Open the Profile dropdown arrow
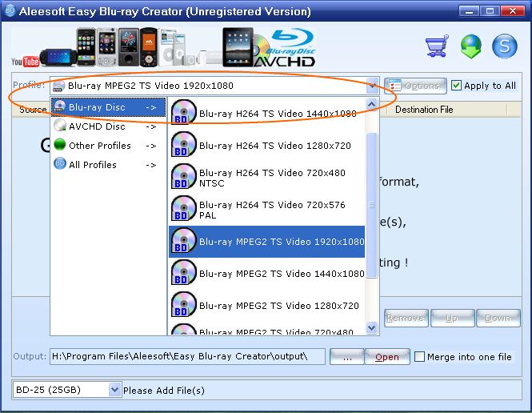 pyautogui.click(x=373, y=86)
